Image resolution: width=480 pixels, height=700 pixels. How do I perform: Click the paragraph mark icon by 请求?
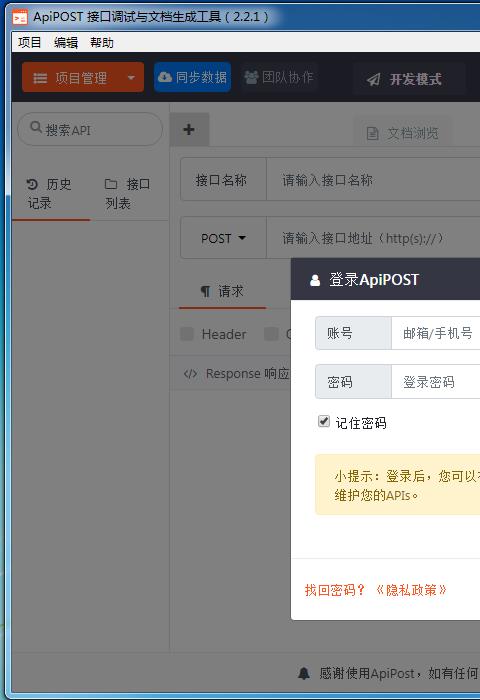tap(205, 292)
